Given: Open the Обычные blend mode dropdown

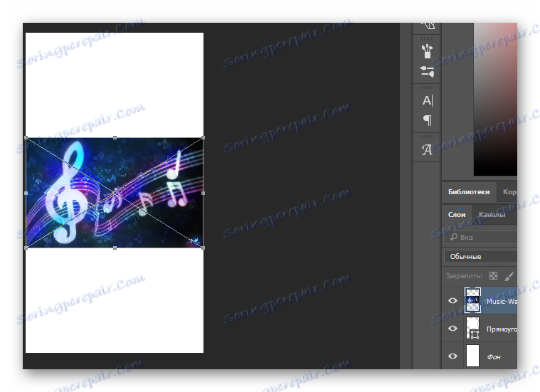Looking at the screenshot, I should click(x=481, y=257).
